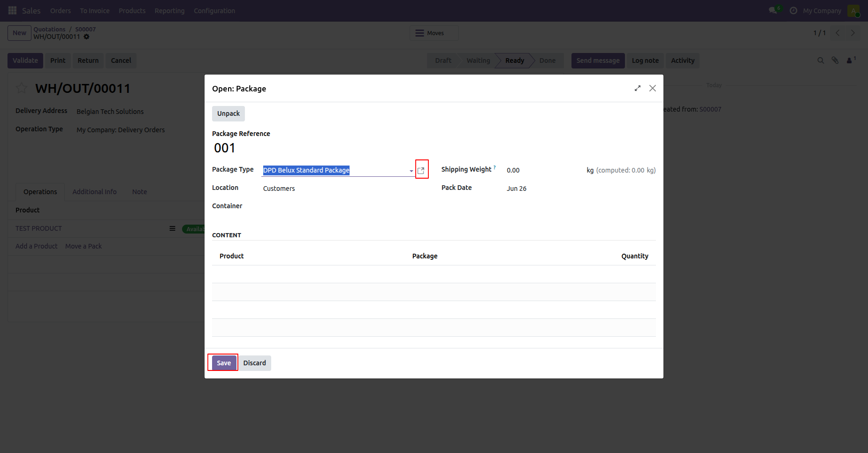Click Move a Pack link

tap(84, 246)
